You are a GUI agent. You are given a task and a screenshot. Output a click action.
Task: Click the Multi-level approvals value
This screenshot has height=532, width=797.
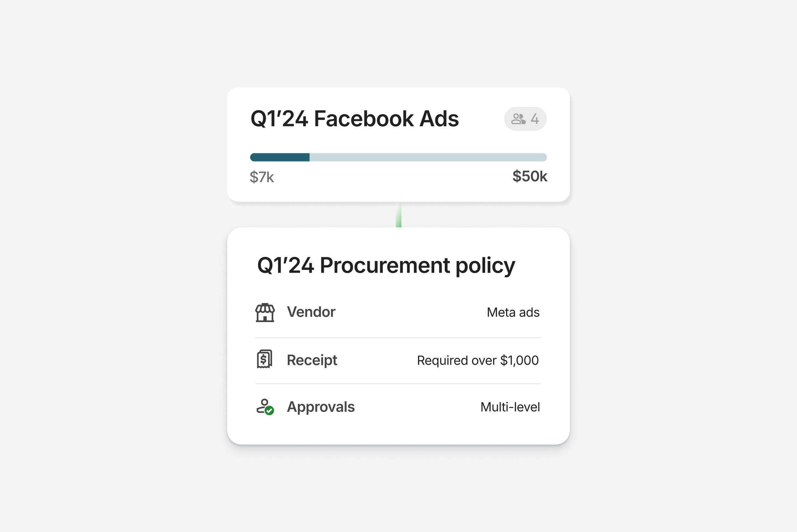click(x=510, y=407)
